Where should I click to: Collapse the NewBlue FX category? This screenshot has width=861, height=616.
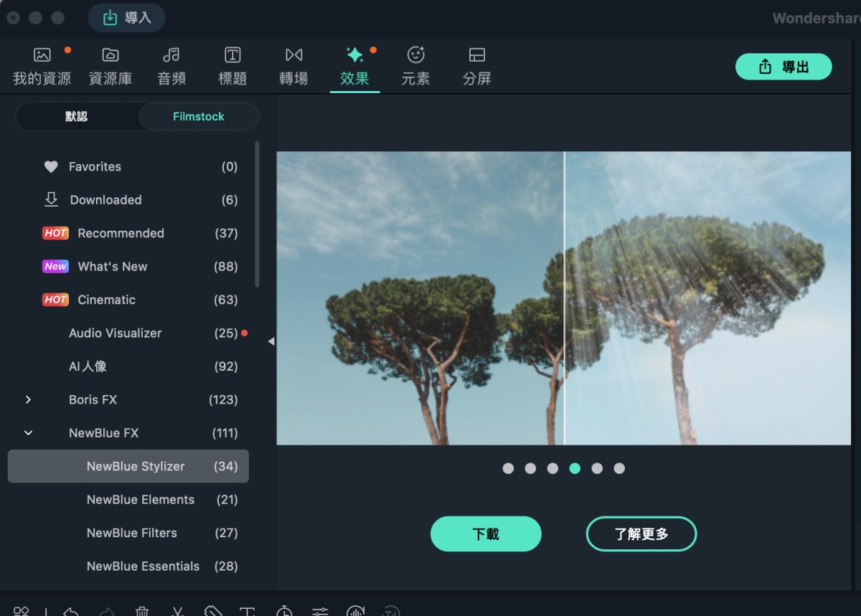(x=28, y=433)
